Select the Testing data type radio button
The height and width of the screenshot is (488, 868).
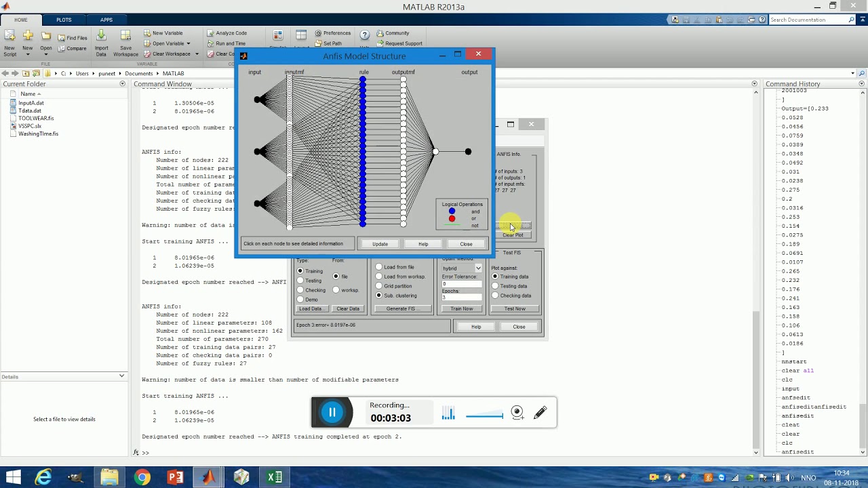point(300,281)
